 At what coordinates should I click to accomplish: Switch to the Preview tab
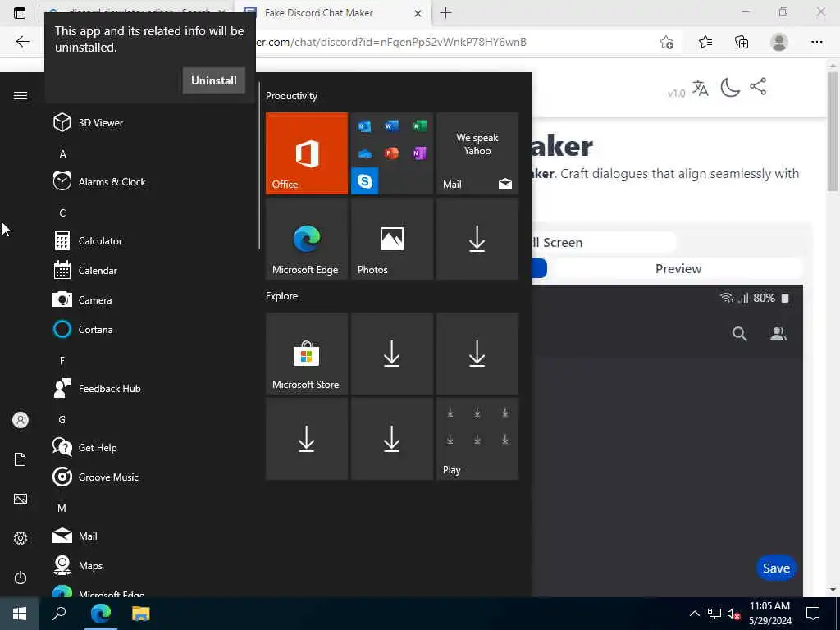(x=678, y=268)
